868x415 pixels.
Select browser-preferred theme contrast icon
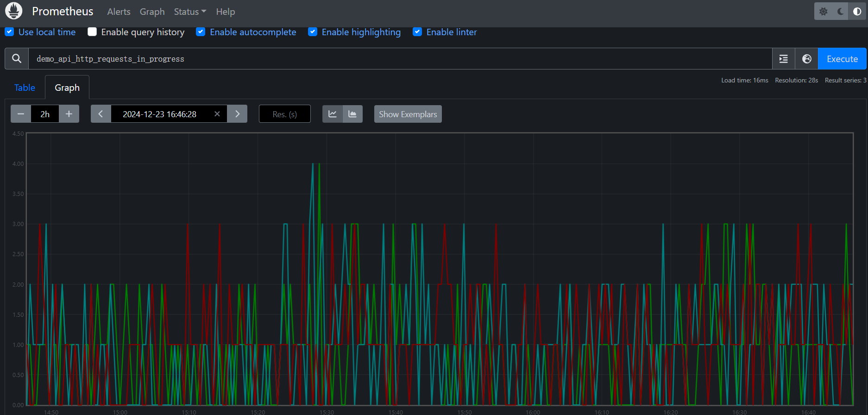[857, 12]
